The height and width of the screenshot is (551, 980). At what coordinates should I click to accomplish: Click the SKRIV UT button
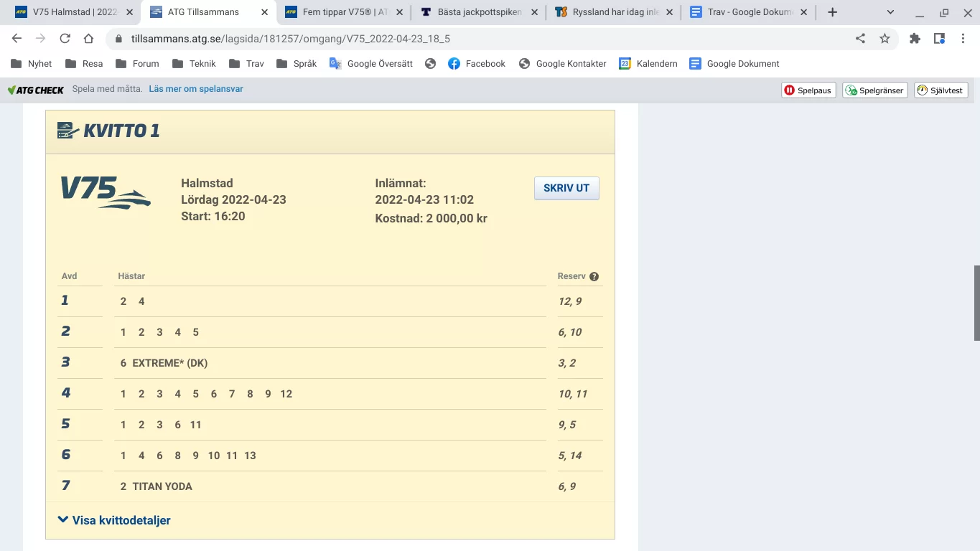coord(566,188)
